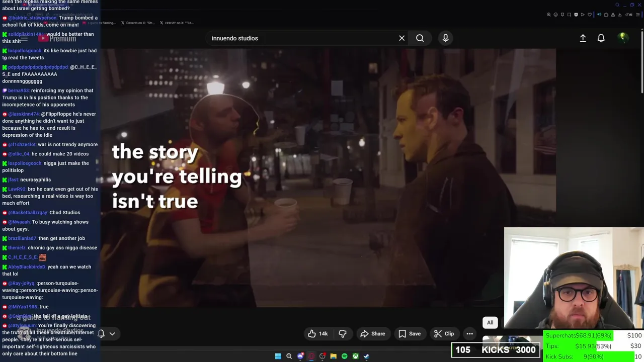Switch to the "FROSTY on X" browser tab
The height and width of the screenshot is (362, 644).
177,23
